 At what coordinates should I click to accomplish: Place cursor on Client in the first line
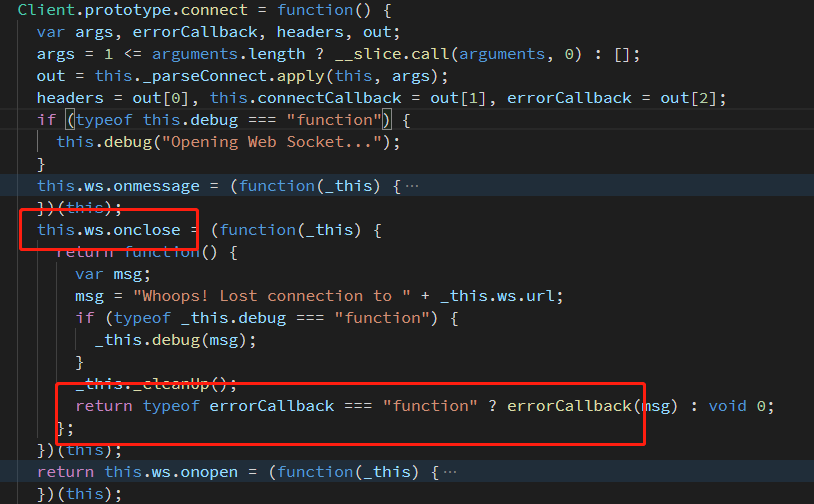coord(46,10)
